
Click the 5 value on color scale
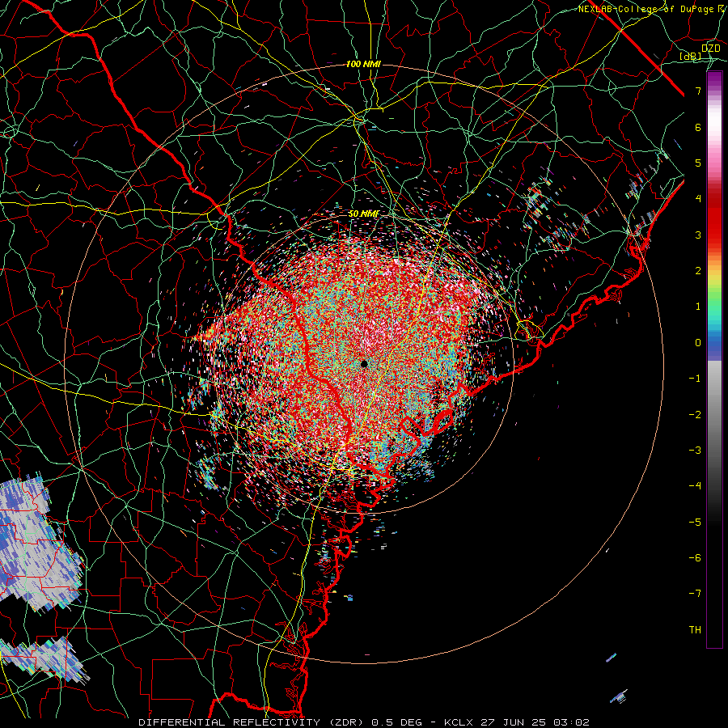[698, 163]
